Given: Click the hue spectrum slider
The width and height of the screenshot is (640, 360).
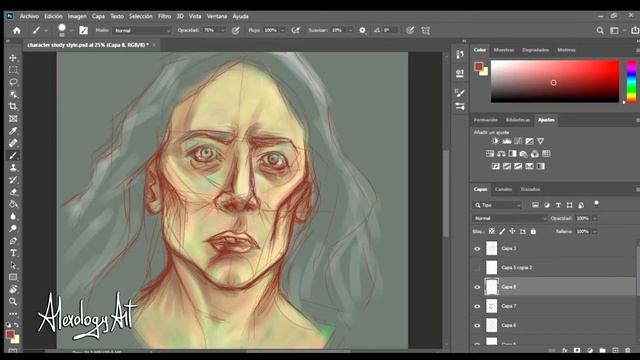Looking at the screenshot, I should 631,81.
